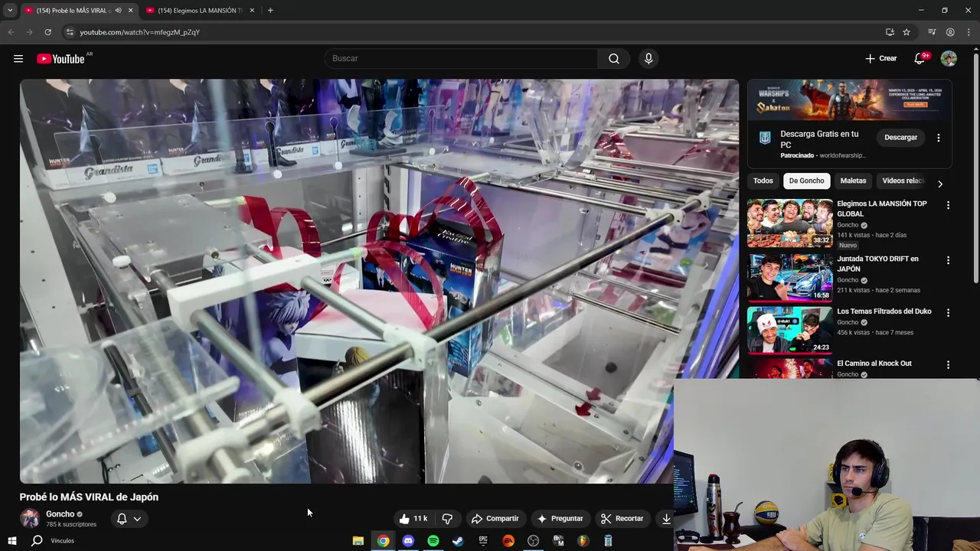Image resolution: width=980 pixels, height=551 pixels.
Task: Bookmark this page with the star
Action: coord(906,32)
